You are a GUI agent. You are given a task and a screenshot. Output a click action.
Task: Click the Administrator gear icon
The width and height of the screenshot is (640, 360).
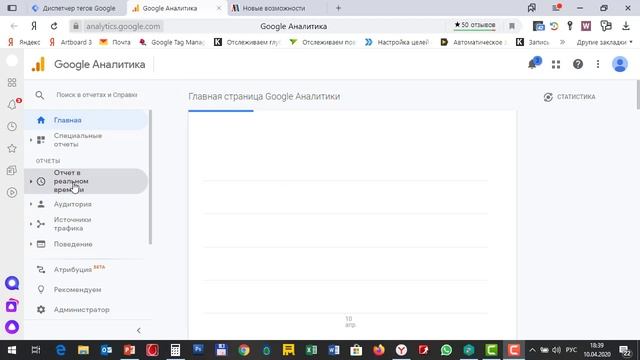(x=41, y=309)
